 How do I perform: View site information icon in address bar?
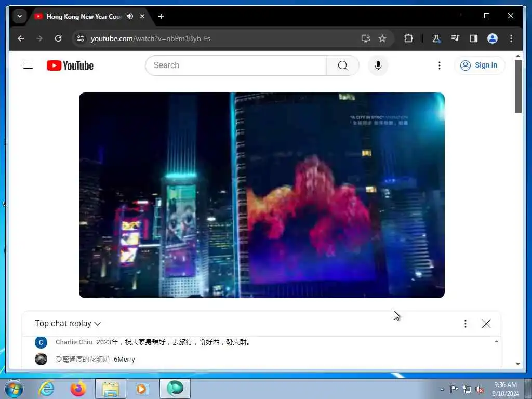click(x=81, y=38)
